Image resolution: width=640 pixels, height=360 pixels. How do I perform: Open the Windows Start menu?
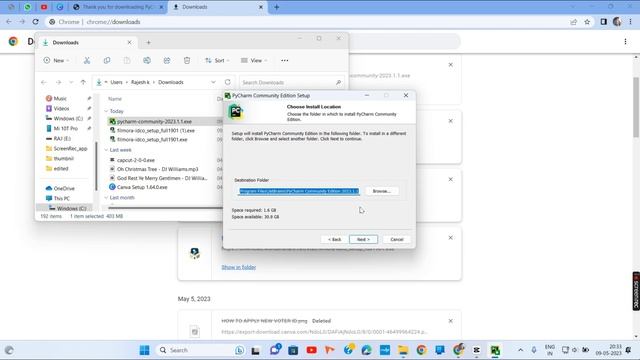pyautogui.click(x=144, y=350)
